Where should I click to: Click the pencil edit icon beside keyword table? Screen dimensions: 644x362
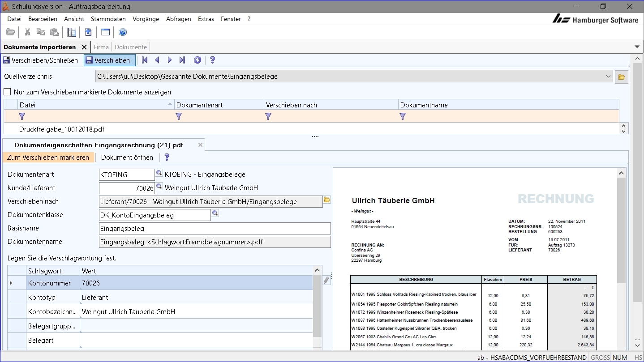(326, 280)
